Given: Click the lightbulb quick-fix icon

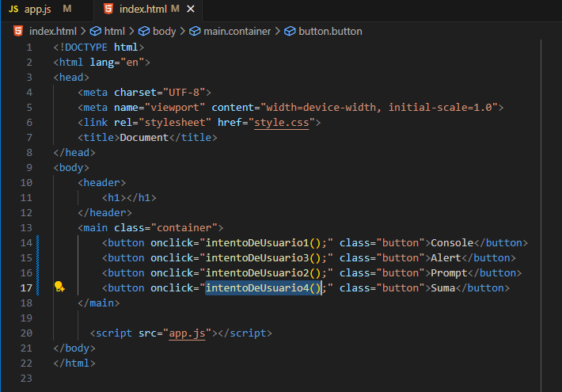Looking at the screenshot, I should (59, 287).
